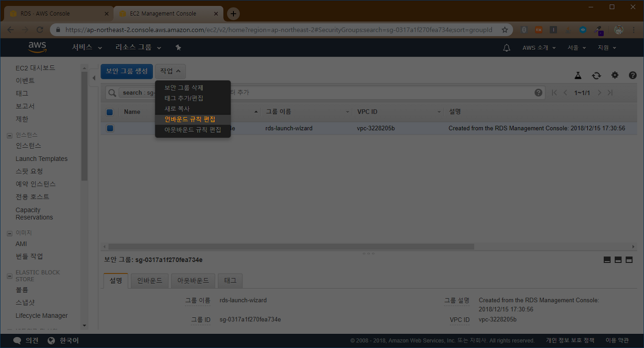Open EC2 대시보드 link
Screen dimensions: 644x348
pos(35,68)
